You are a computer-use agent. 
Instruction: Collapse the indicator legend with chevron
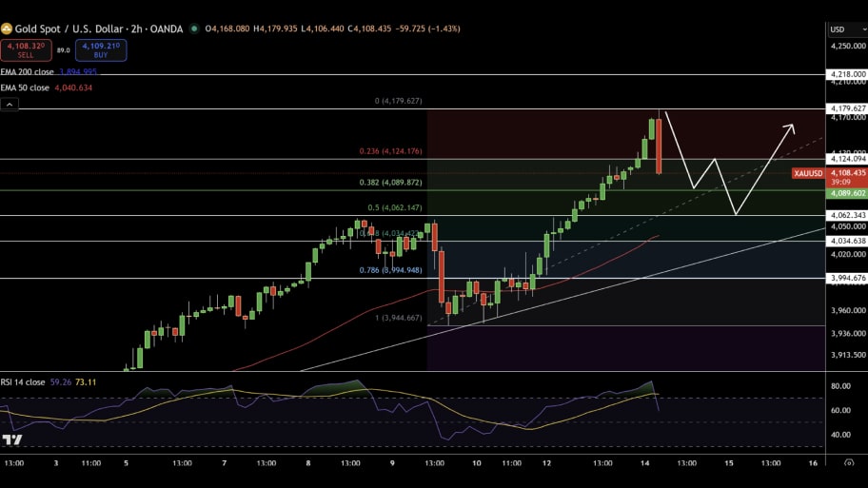click(9, 104)
